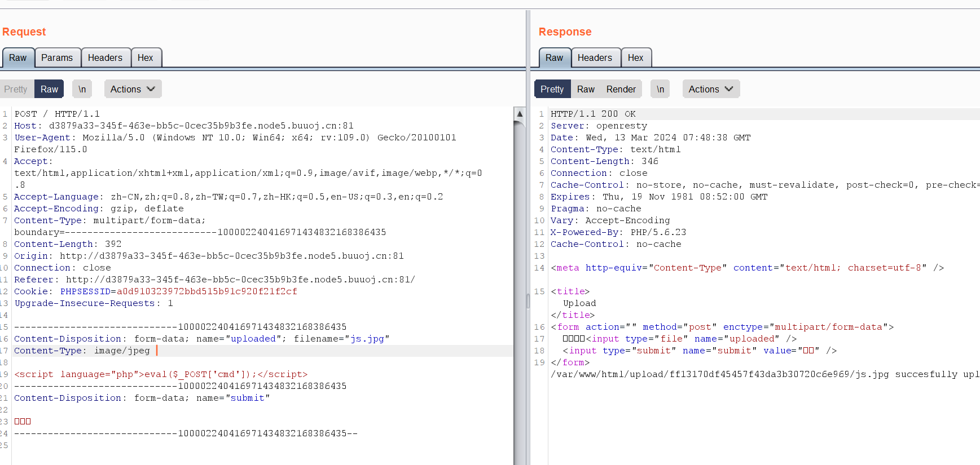Open the Request Hex tab
Viewport: 980px width, 465px height.
click(x=146, y=57)
